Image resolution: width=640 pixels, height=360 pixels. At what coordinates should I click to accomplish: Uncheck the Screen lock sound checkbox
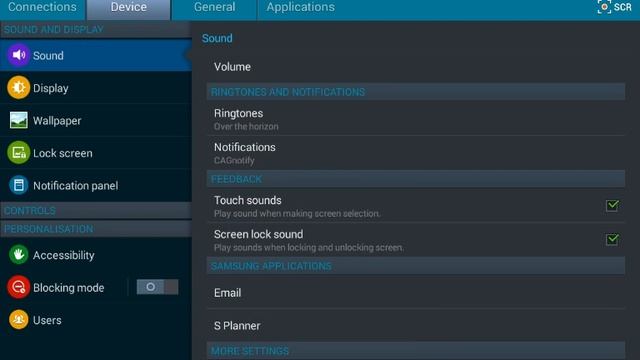click(x=612, y=239)
